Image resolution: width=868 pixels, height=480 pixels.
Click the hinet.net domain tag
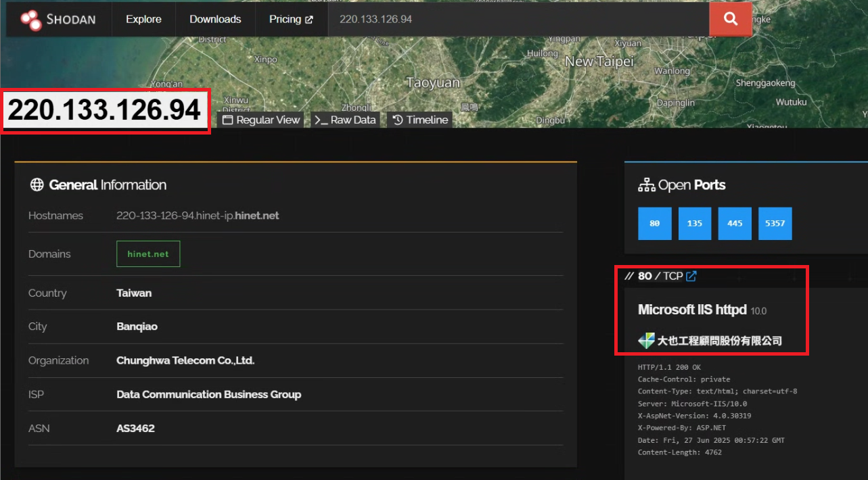[148, 254]
